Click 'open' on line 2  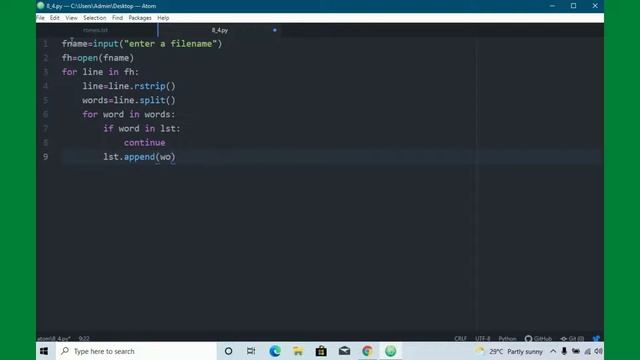tap(87, 58)
